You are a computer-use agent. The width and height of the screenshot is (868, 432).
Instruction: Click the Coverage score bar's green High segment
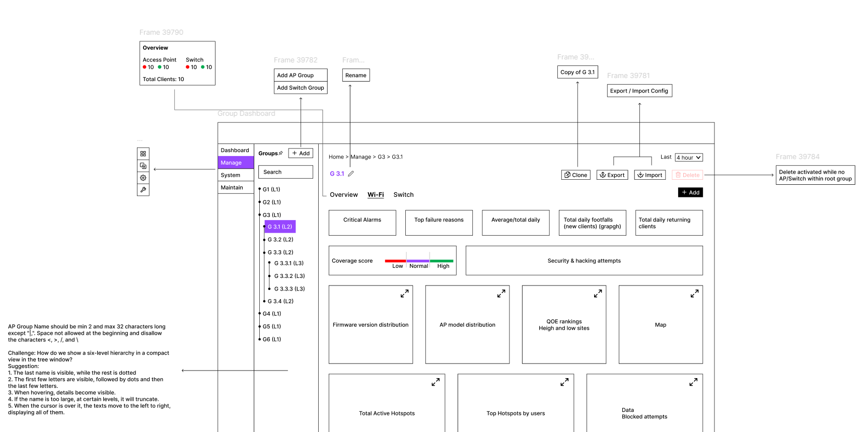[x=442, y=261]
